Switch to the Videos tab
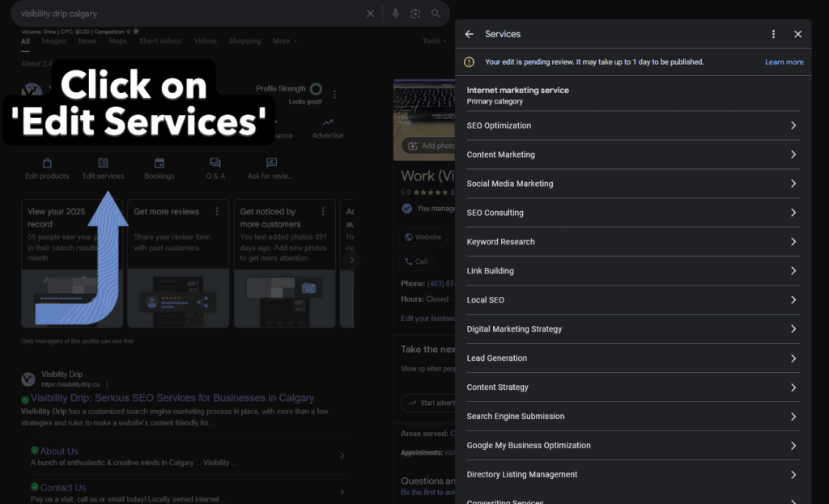This screenshot has height=504, width=829. pos(205,40)
